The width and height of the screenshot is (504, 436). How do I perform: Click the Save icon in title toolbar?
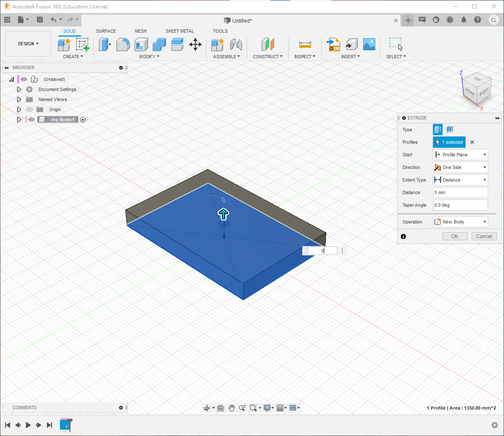pos(40,20)
